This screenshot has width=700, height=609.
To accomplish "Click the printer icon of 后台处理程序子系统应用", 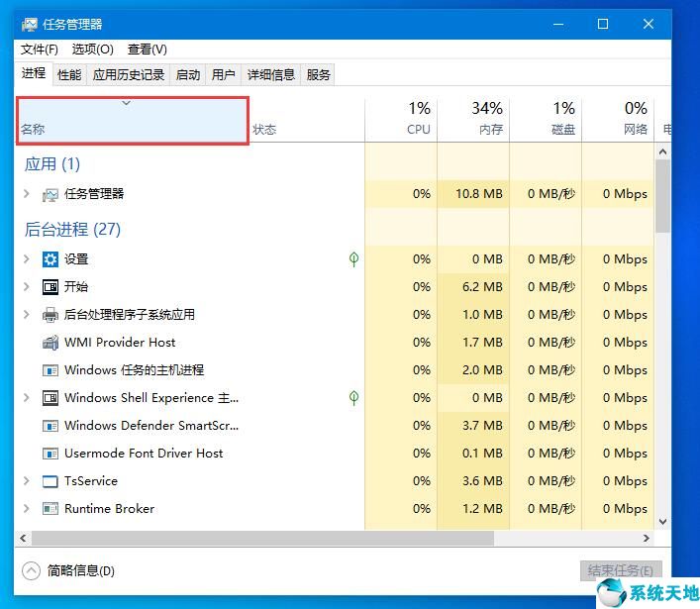I will click(x=50, y=315).
